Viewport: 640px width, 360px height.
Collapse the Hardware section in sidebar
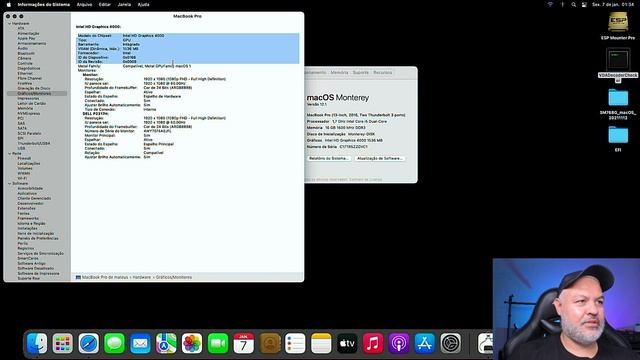pos(10,24)
